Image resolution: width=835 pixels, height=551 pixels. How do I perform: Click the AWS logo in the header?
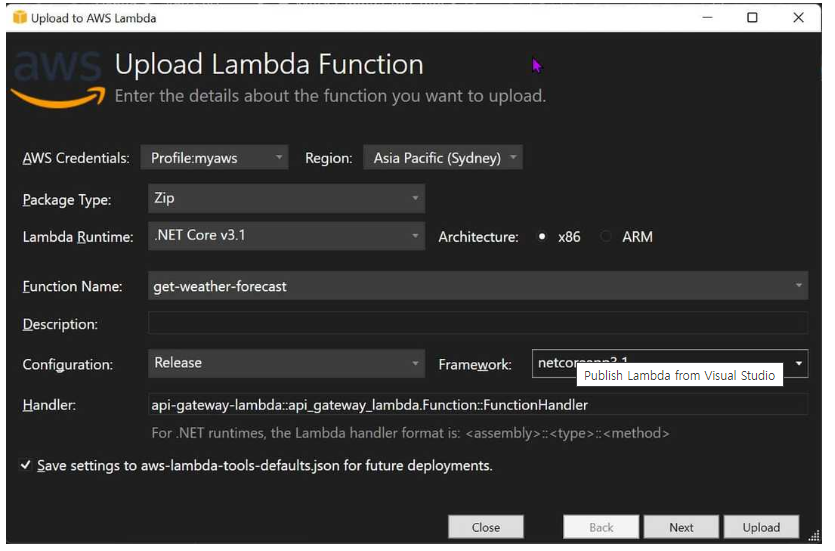(59, 79)
